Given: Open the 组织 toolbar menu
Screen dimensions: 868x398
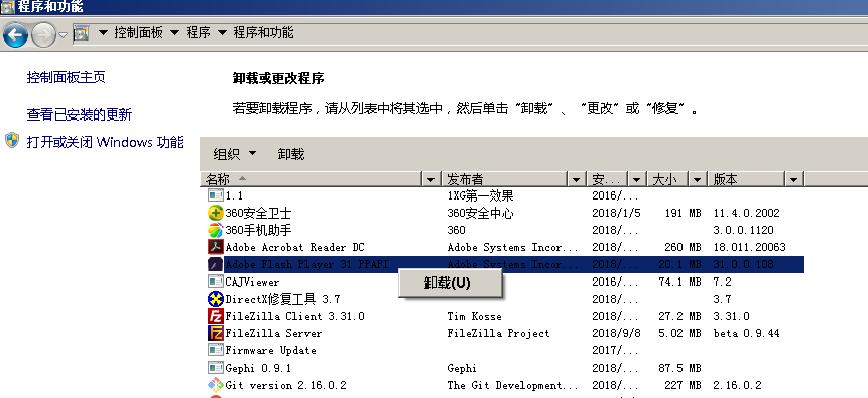Looking at the screenshot, I should [235, 154].
